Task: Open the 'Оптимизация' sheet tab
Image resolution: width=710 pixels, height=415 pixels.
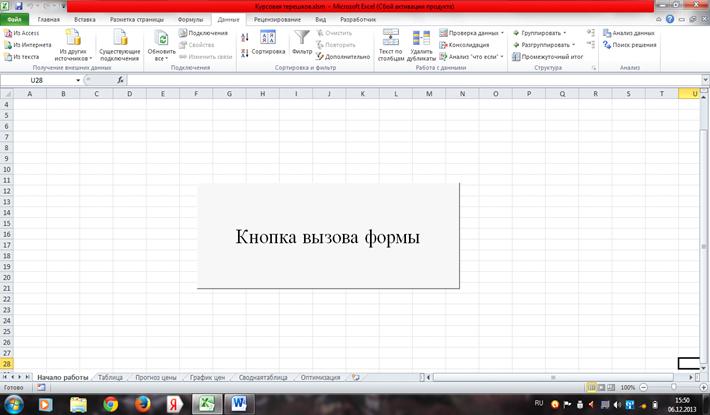Action: (318, 377)
